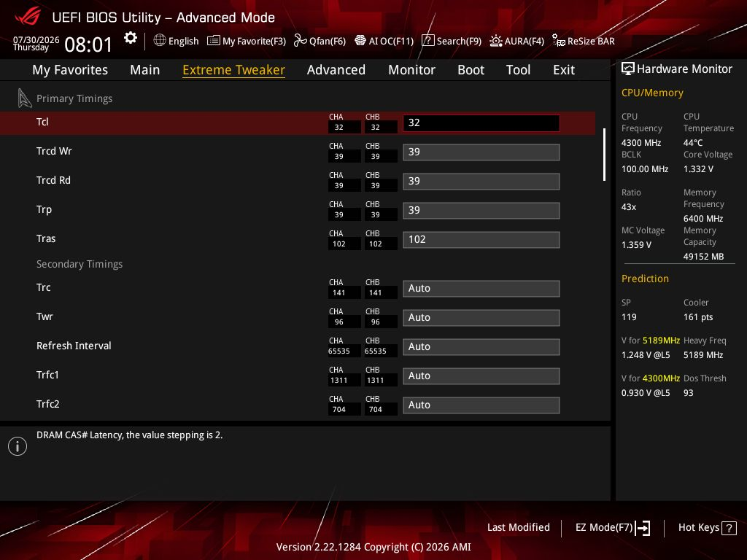Click the info icon in the help panel

click(18, 446)
